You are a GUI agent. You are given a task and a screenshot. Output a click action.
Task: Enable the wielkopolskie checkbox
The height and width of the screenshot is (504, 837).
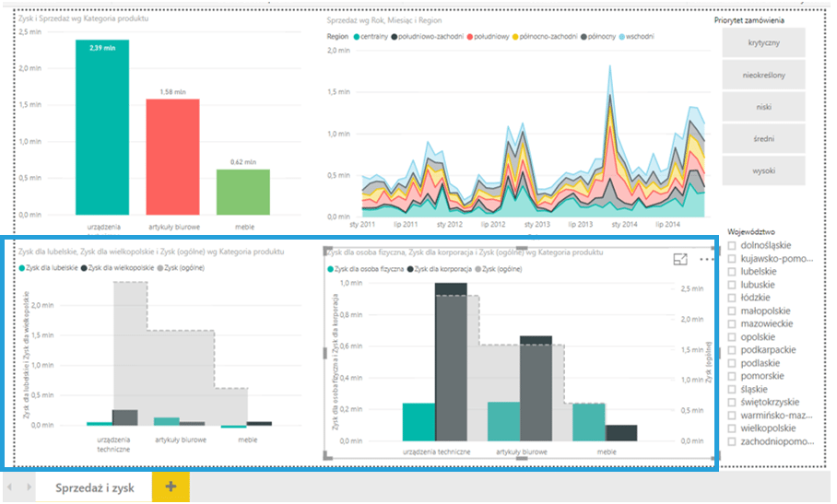point(731,428)
